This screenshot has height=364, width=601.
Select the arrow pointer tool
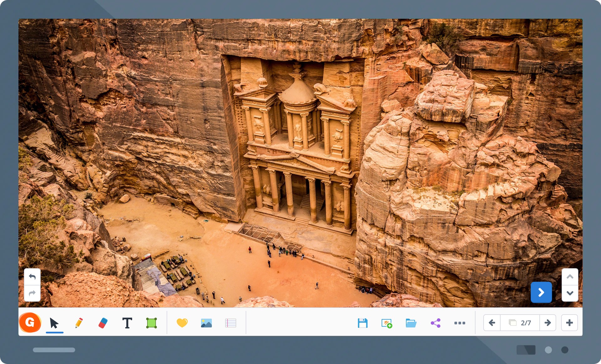[x=54, y=323]
